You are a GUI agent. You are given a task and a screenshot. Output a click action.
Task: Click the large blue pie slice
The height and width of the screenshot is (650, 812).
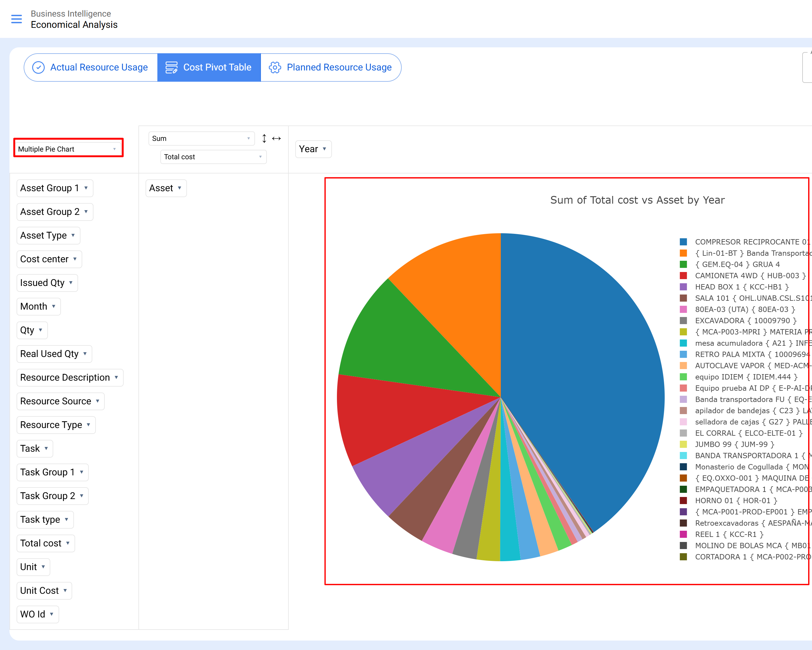point(587,369)
